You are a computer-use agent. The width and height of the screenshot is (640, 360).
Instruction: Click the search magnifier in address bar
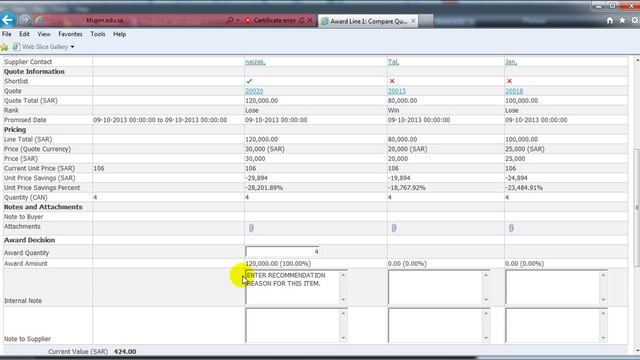(x=230, y=20)
